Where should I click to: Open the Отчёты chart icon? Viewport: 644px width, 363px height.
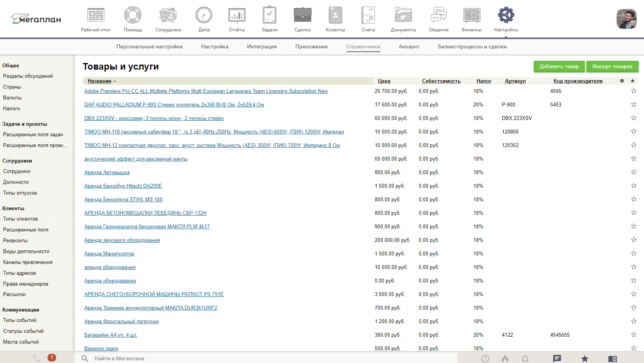pyautogui.click(x=237, y=15)
